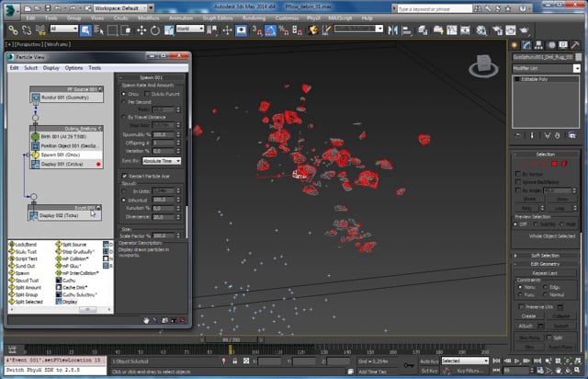This screenshot has width=588, height=379.
Task: Click the Align tool
Action: 406,30
